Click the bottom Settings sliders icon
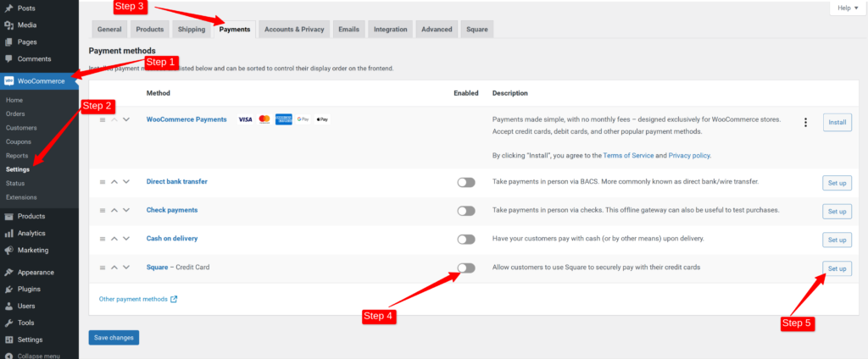The height and width of the screenshot is (359, 868). [x=8, y=340]
